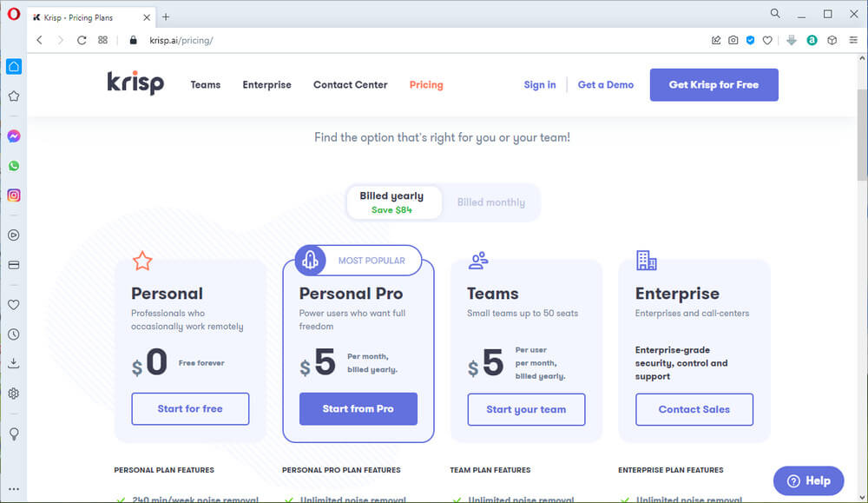Open the Enterprise nav item

click(x=266, y=85)
